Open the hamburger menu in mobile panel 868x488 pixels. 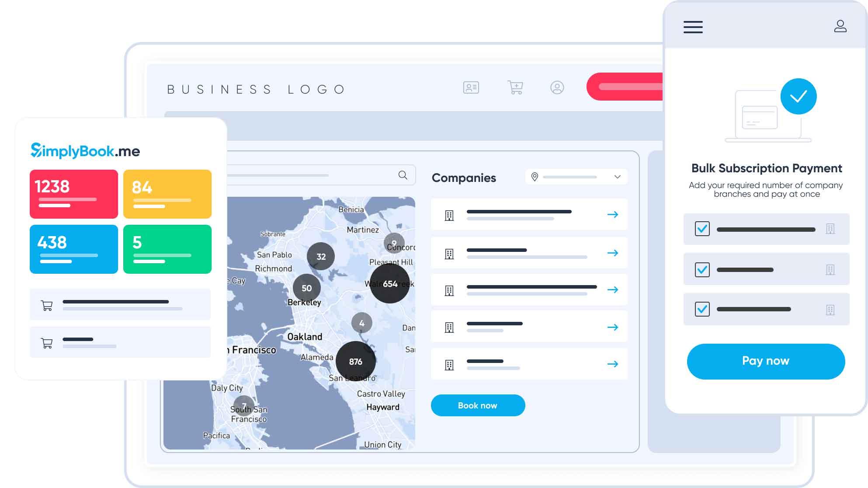[693, 27]
